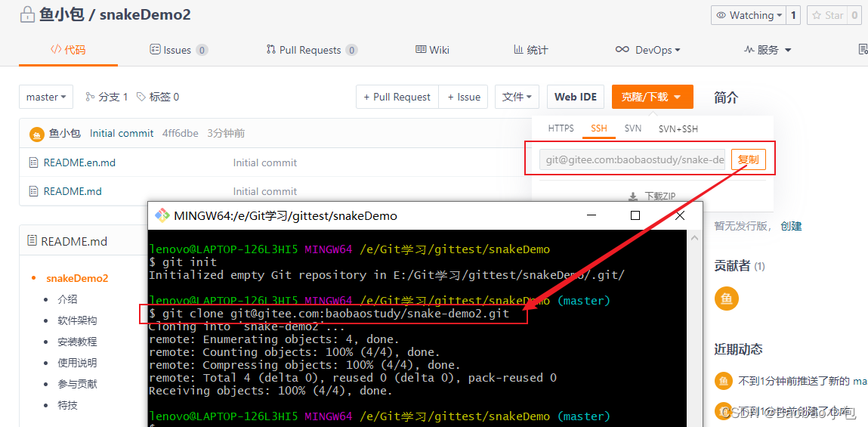This screenshot has width=868, height=427.
Task: Open README.en.md file
Action: pos(79,162)
